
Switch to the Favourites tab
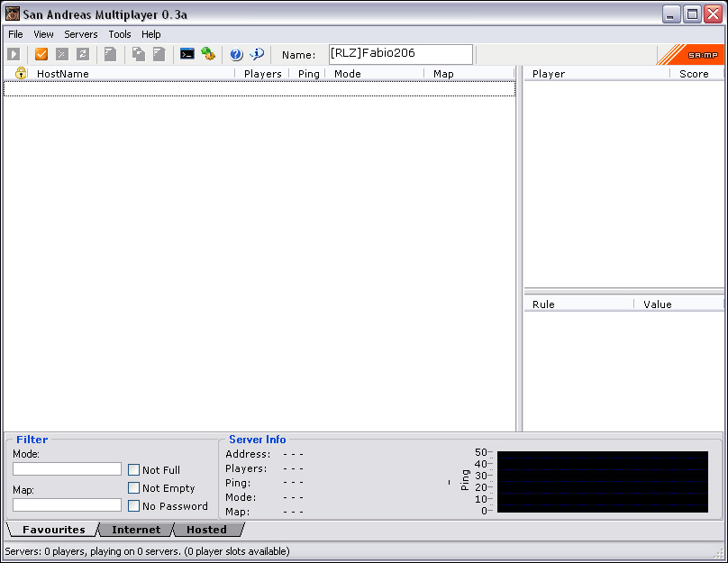53,530
